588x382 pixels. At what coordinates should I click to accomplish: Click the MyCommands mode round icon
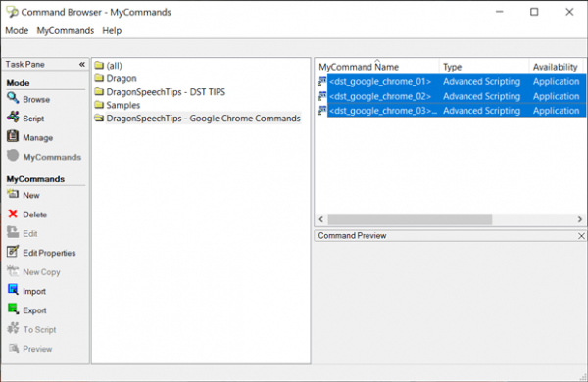tap(13, 155)
